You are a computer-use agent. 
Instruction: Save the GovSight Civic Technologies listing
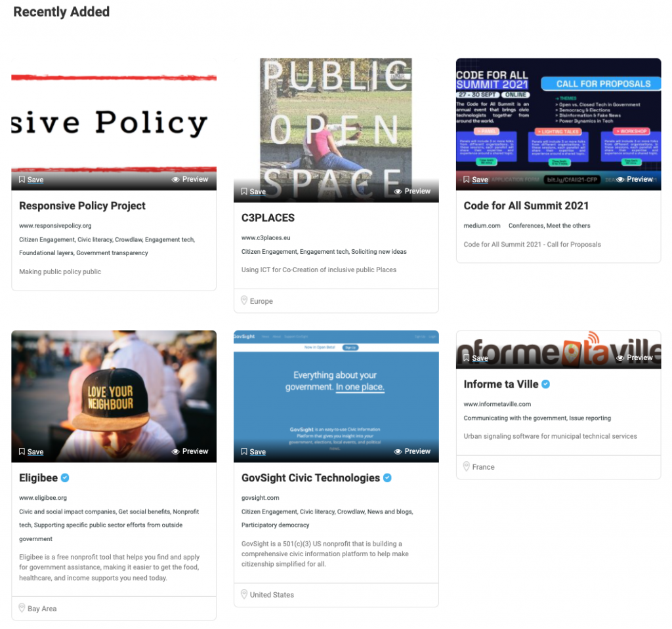point(254,452)
